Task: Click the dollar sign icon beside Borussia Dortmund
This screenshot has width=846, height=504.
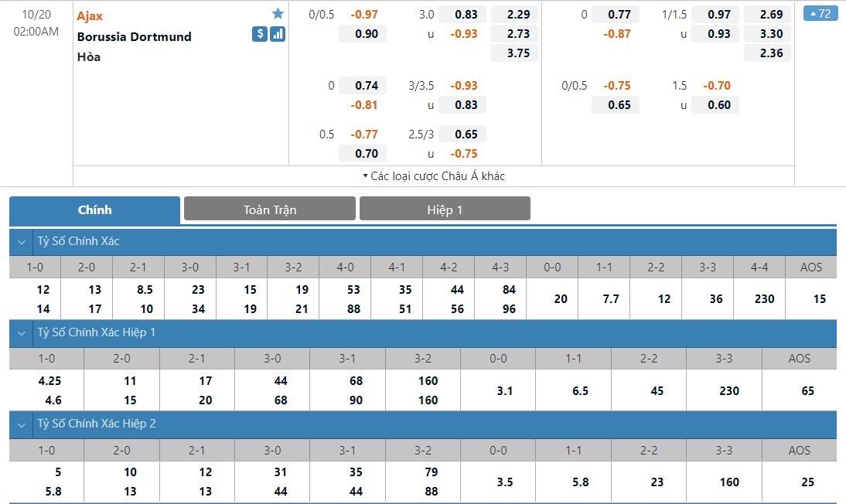Action: coord(260,34)
